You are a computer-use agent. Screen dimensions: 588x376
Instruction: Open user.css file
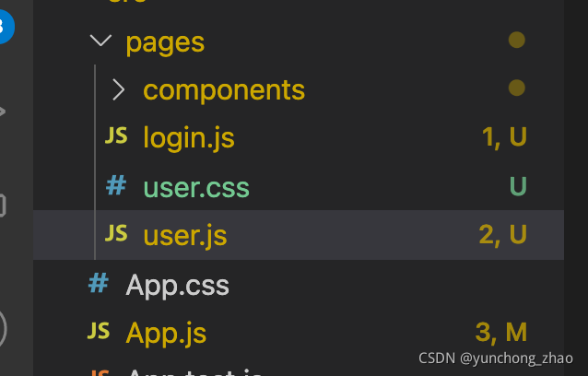tap(196, 187)
